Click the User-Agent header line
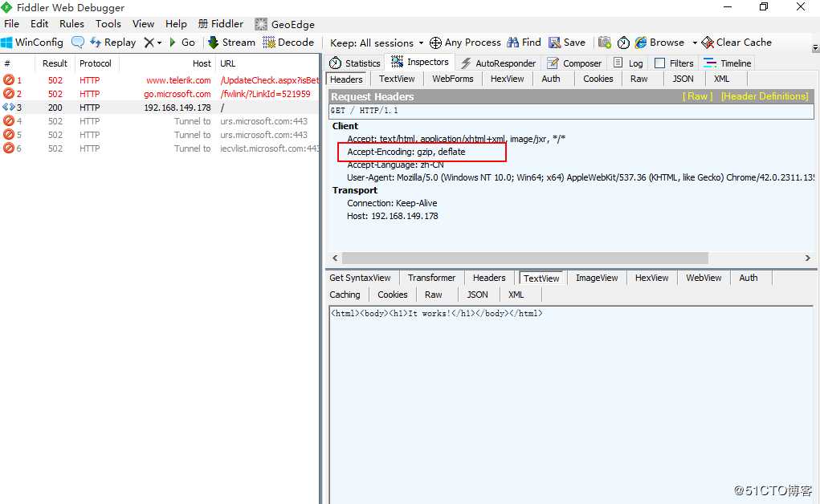This screenshot has height=504, width=820. click(581, 177)
